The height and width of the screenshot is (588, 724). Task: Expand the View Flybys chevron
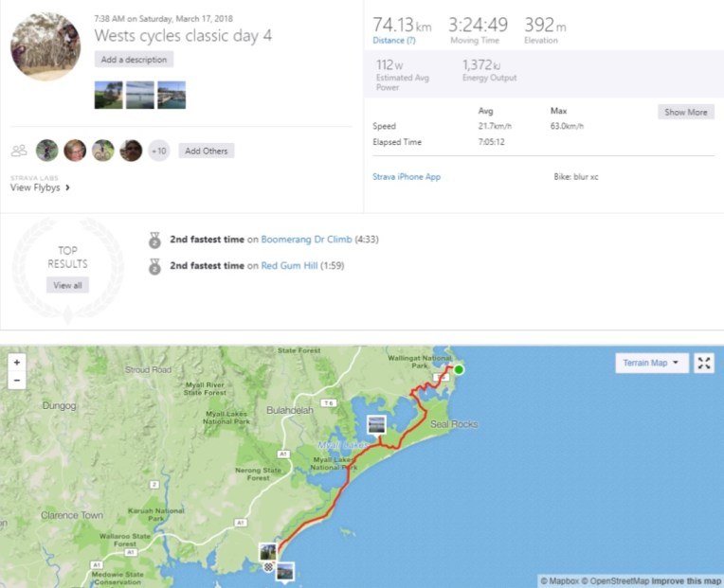point(67,187)
